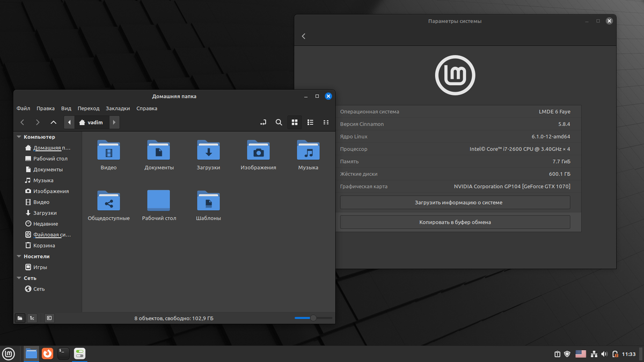Switch to icon view
The image size is (644, 362).
[295, 122]
